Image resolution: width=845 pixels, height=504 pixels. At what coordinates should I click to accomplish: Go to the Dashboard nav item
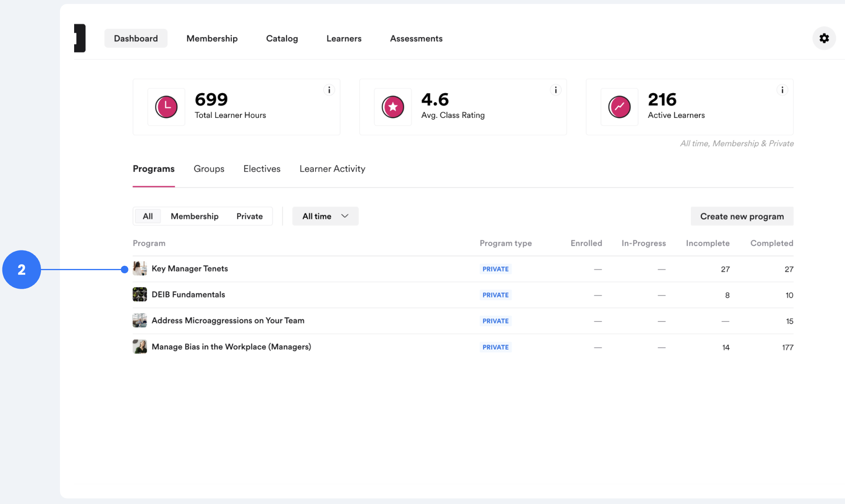136,38
